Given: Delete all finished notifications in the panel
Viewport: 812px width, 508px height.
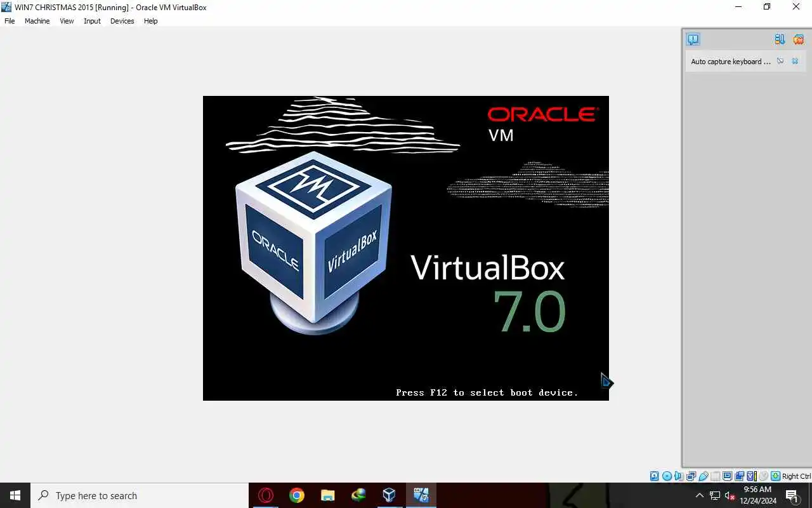Looking at the screenshot, I should click(x=798, y=39).
